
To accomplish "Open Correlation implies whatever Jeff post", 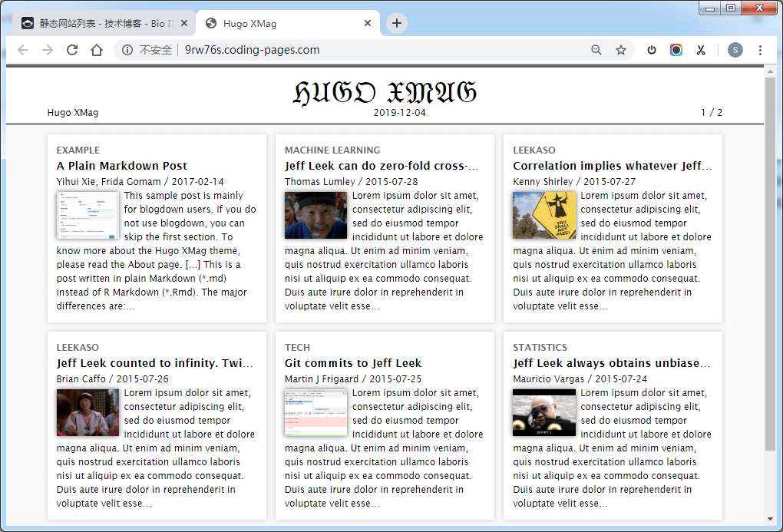I will coord(613,166).
